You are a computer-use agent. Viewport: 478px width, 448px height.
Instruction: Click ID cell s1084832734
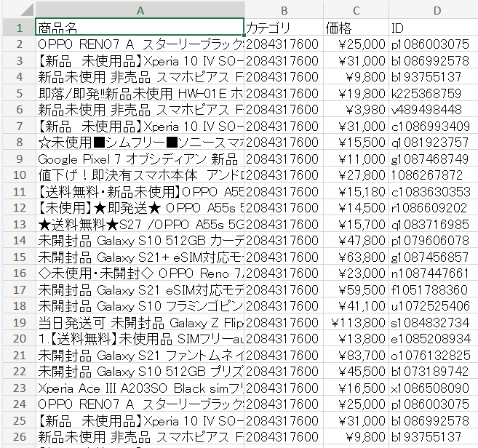[434, 322]
